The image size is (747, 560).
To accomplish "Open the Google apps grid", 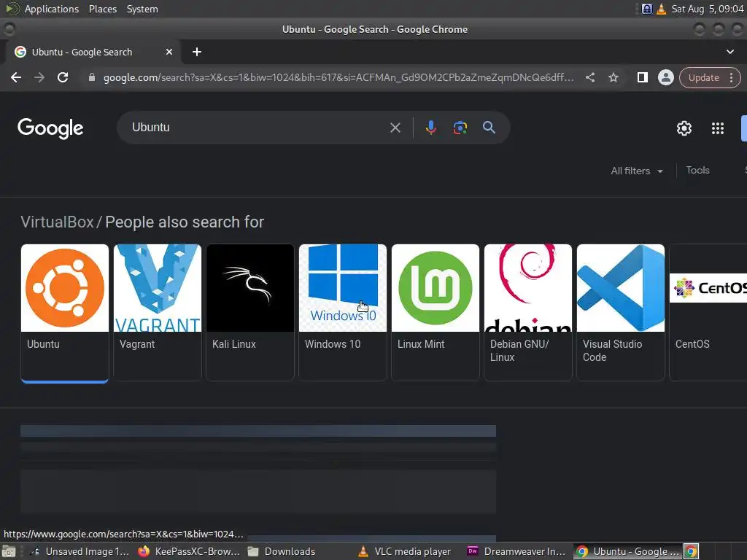I will pos(718,128).
